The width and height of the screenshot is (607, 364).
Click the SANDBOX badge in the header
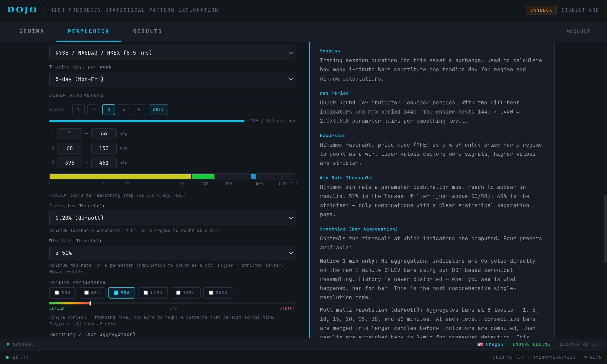point(541,10)
